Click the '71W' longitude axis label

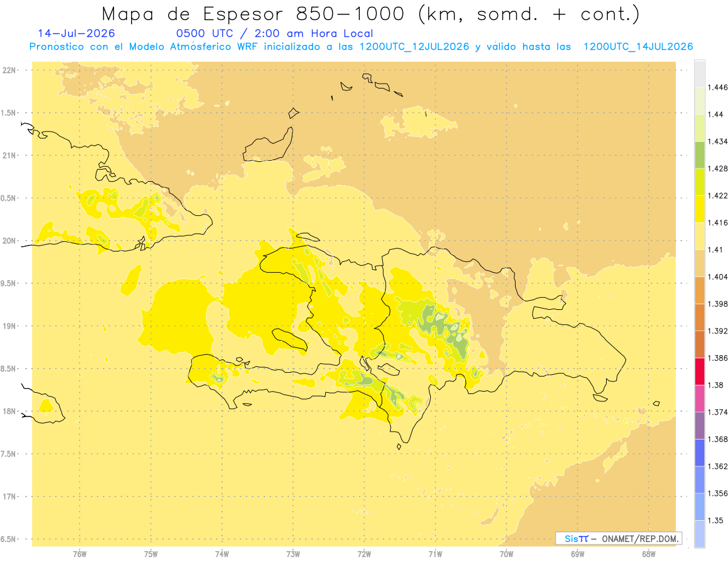[x=435, y=554]
